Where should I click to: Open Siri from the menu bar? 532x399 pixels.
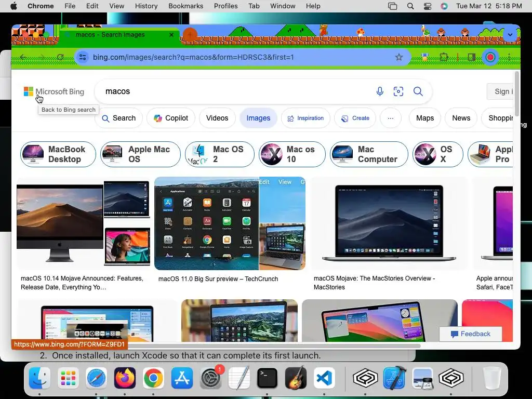tap(444, 6)
